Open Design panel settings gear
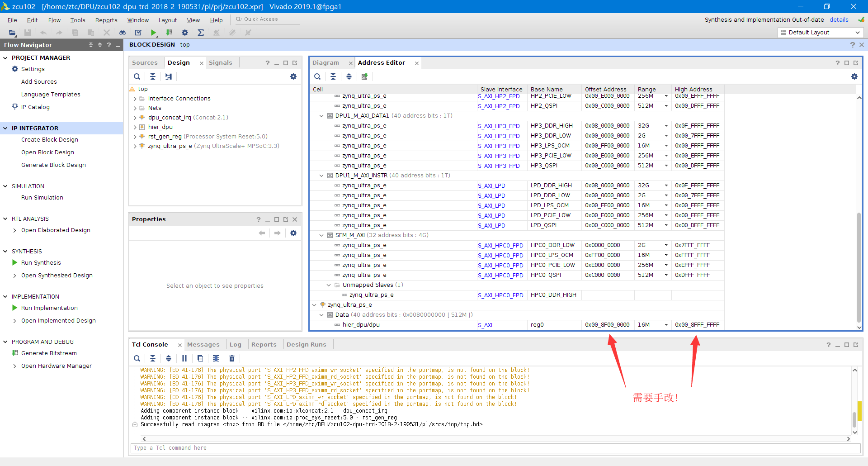Viewport: 868px width, 466px height. point(293,76)
